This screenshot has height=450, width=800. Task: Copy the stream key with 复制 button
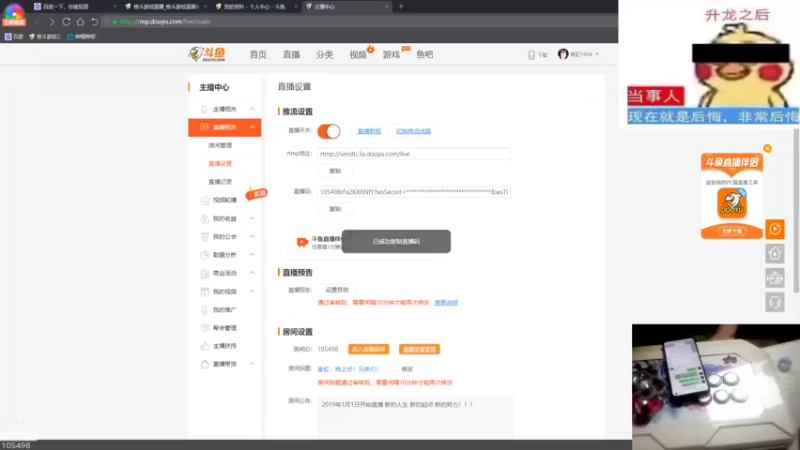point(335,209)
